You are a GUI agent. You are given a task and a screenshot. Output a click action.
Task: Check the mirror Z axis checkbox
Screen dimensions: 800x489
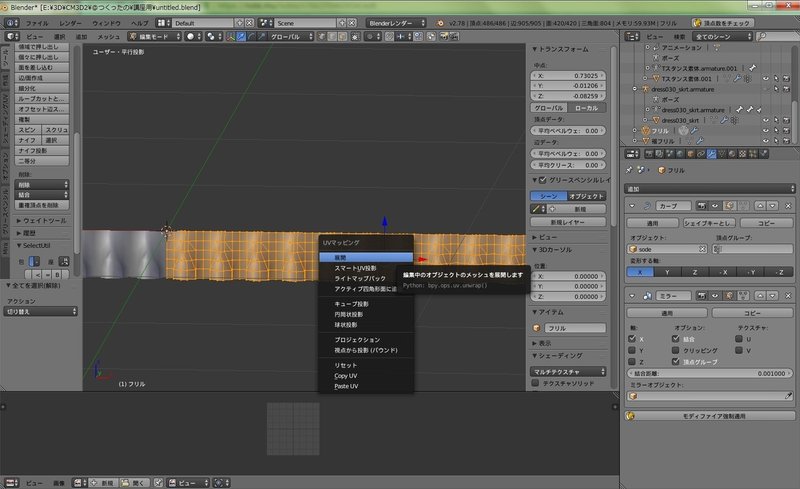[632, 361]
